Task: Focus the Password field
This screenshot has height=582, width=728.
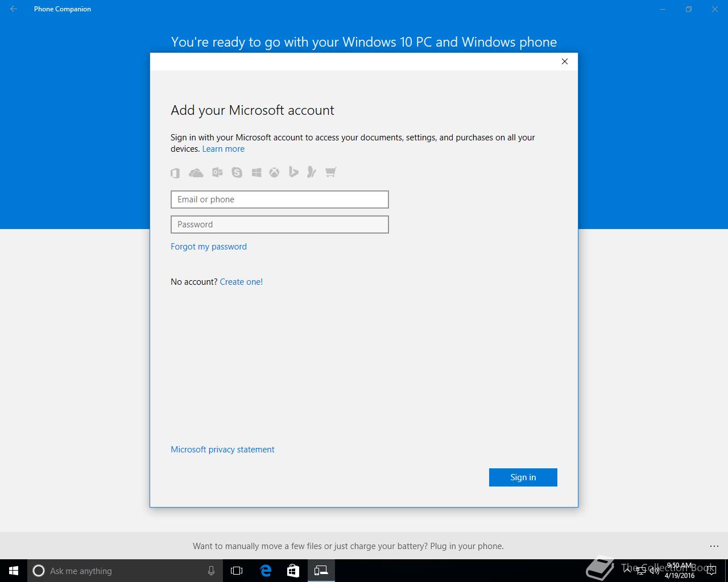Action: tap(280, 225)
